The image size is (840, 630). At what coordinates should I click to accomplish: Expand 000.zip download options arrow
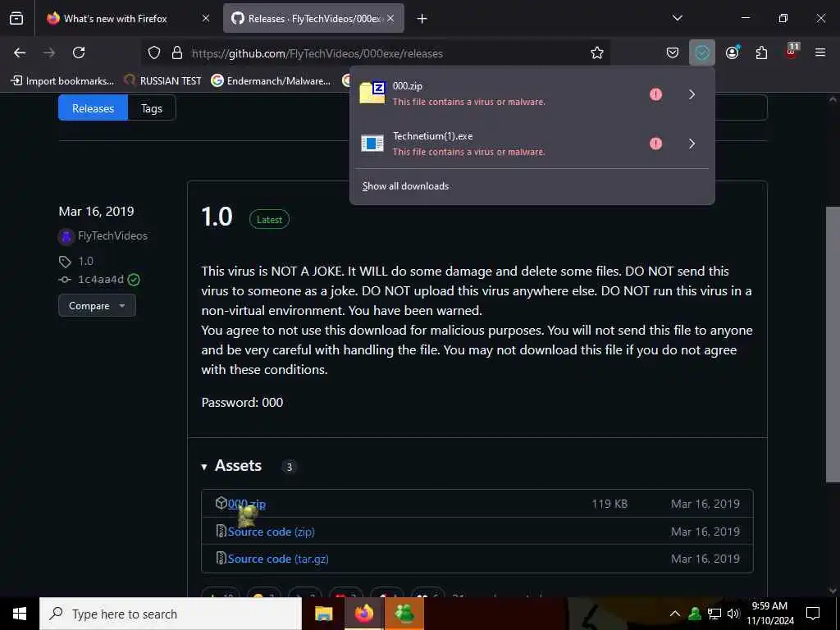(x=692, y=94)
